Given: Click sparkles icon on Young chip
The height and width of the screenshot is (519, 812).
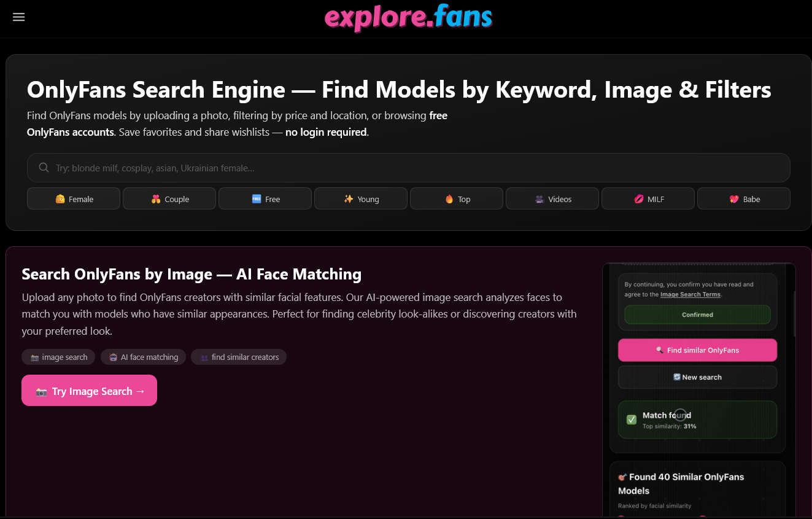Looking at the screenshot, I should click(x=349, y=199).
